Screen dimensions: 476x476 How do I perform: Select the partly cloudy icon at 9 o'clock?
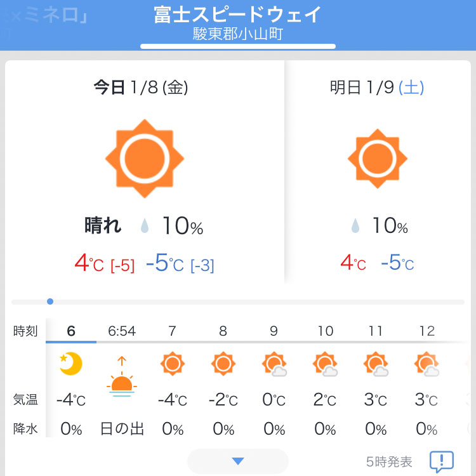(x=274, y=364)
